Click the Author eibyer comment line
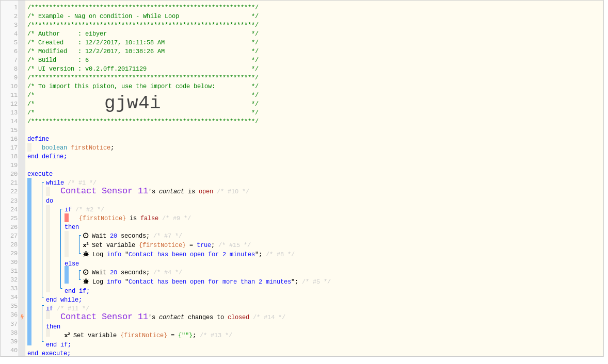This screenshot has height=364, width=608. click(x=143, y=35)
